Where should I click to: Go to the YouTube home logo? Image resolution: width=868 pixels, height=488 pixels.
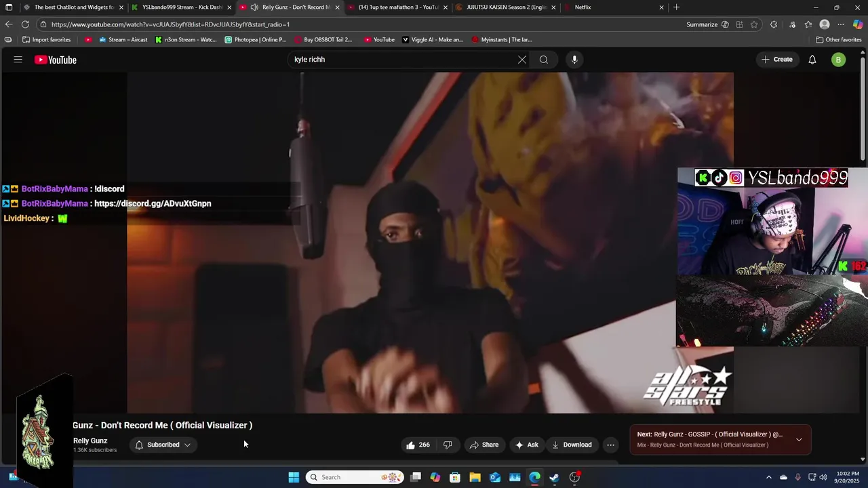56,60
